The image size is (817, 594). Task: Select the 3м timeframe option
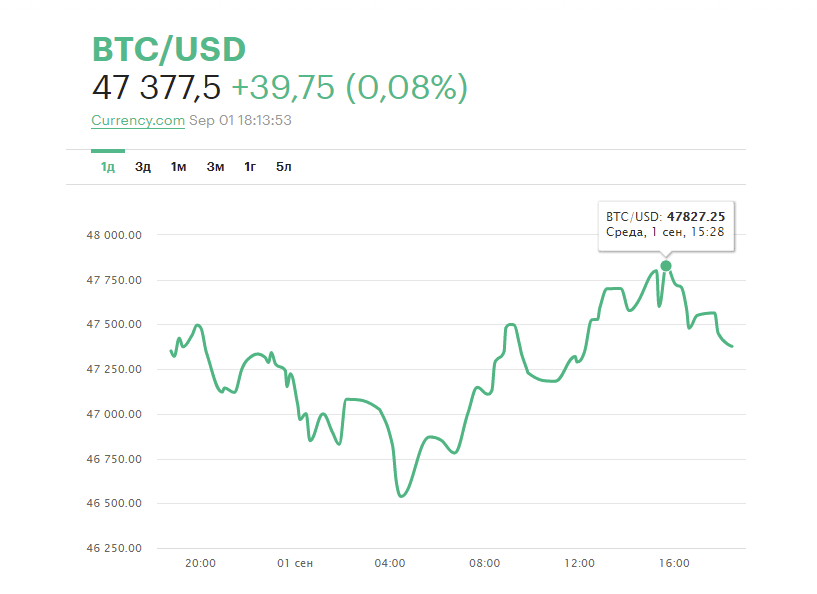click(214, 166)
